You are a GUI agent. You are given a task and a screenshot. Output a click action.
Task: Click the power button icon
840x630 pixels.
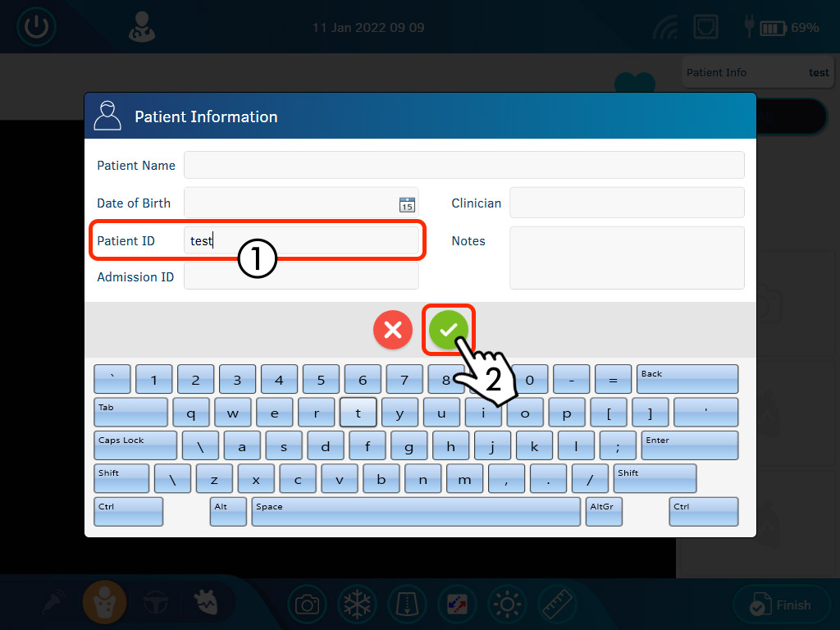click(36, 27)
